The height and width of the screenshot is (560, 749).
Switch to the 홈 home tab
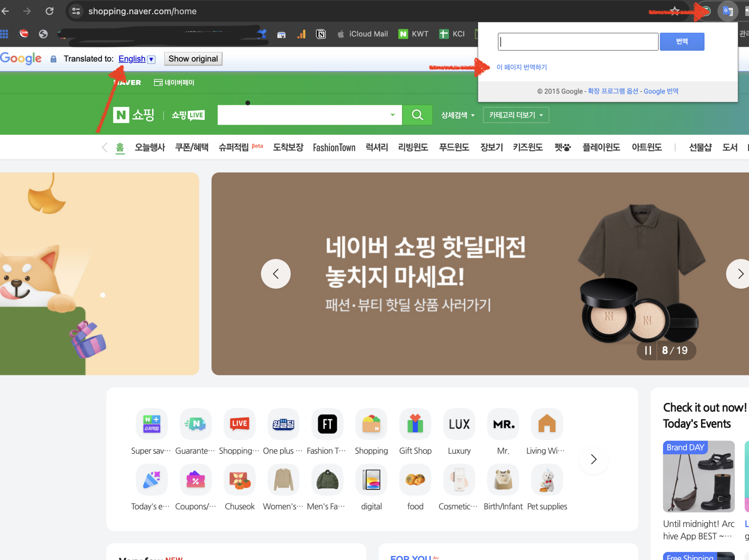coord(120,147)
